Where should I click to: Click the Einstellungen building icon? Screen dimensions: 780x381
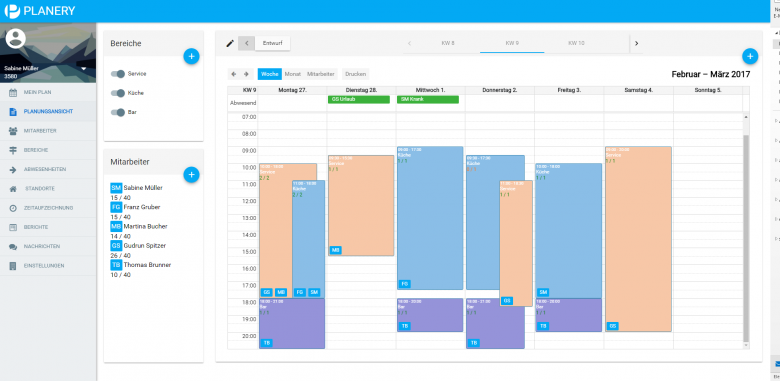point(13,266)
